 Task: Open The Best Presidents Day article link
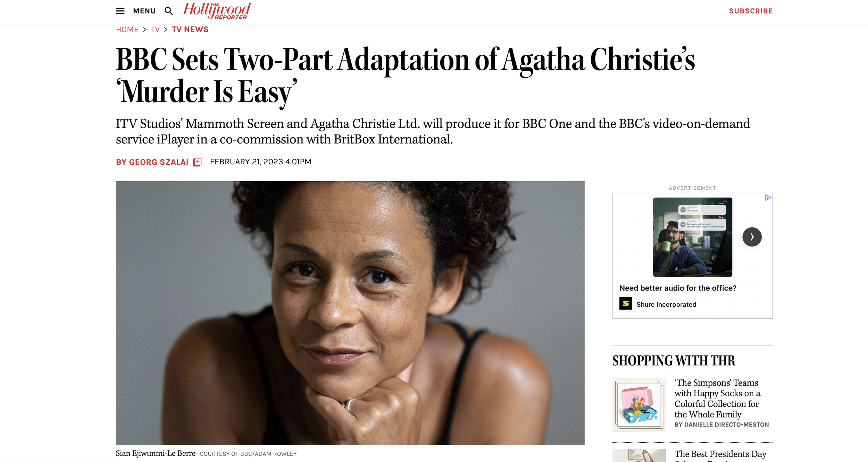720,455
